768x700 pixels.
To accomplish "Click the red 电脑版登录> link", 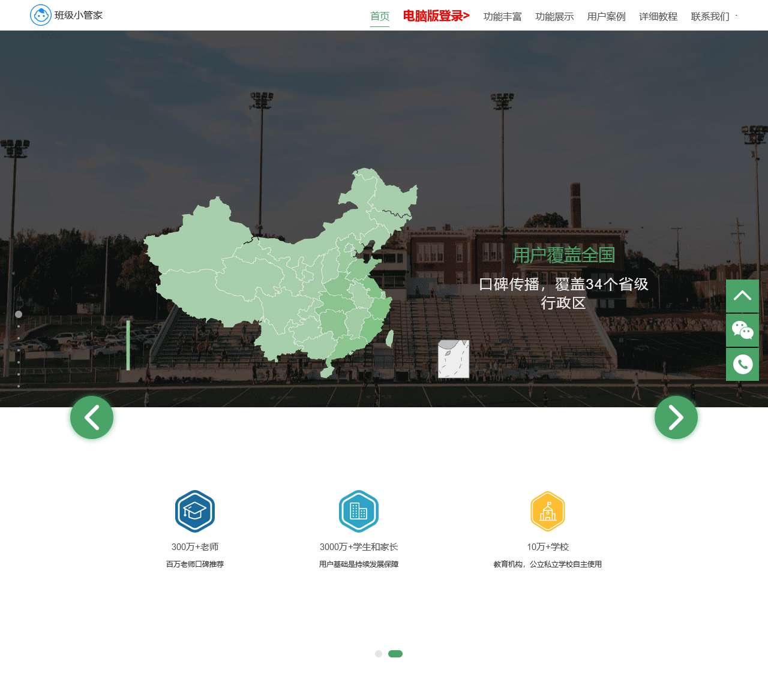I will point(436,16).
